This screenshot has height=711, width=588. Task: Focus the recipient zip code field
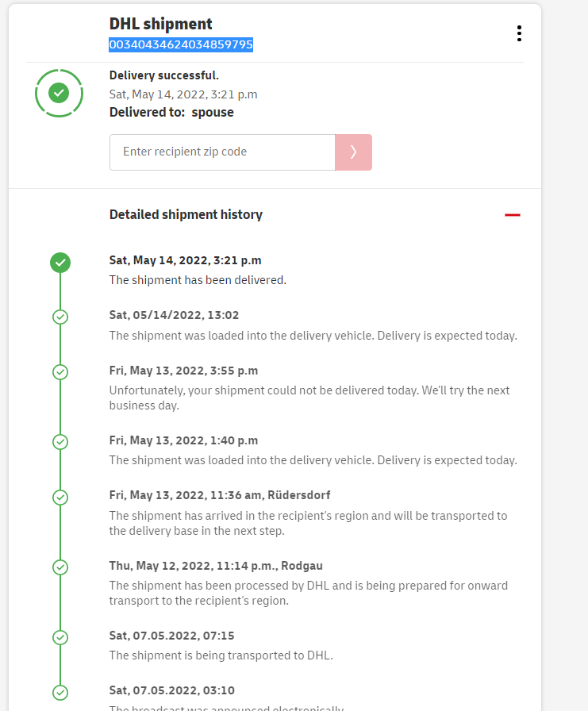[222, 152]
